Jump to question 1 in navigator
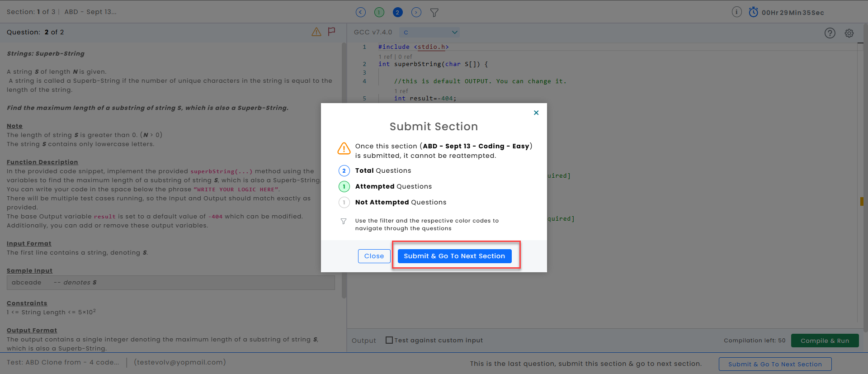Viewport: 868px width, 374px height. coord(379,12)
